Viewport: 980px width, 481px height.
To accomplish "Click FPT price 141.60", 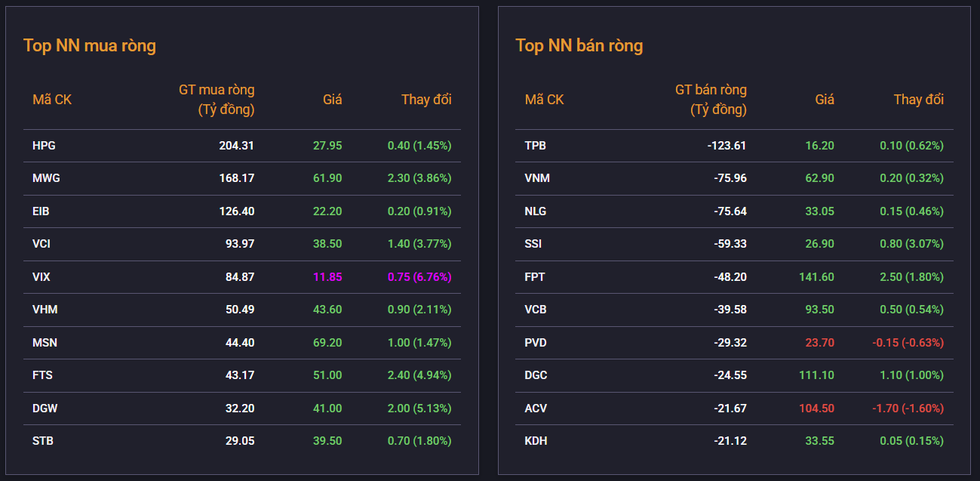I will (x=816, y=277).
